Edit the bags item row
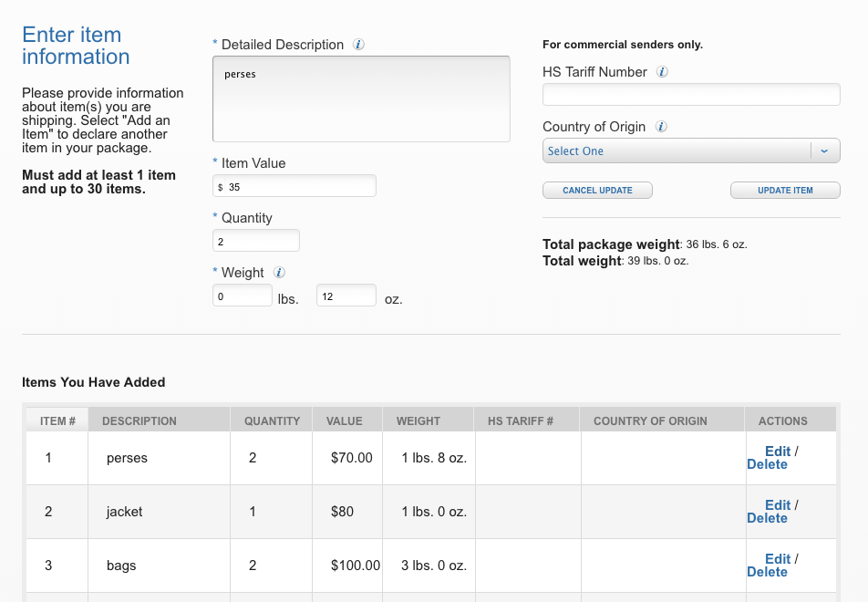 point(777,559)
